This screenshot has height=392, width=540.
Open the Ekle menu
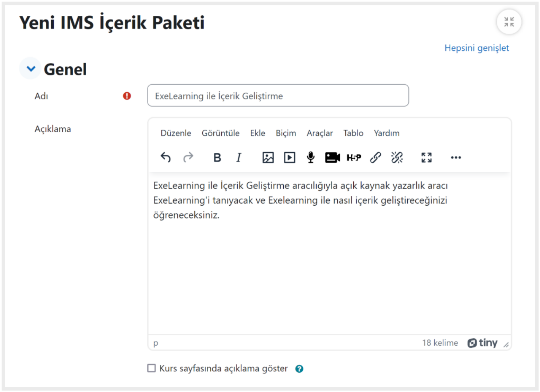pyautogui.click(x=258, y=133)
